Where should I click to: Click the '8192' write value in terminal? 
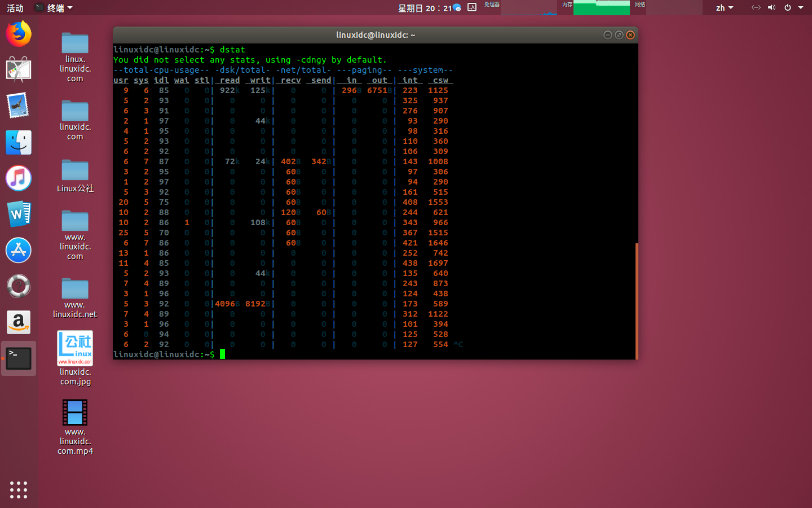pos(255,304)
